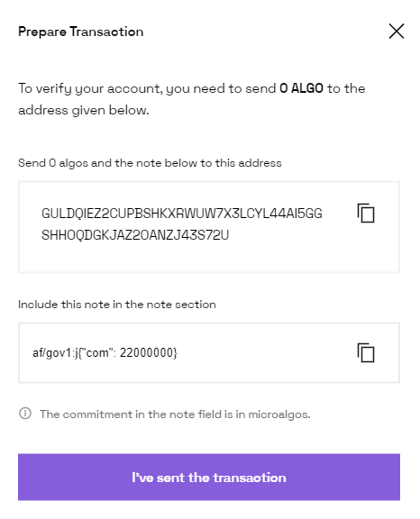Select the second address line starting SHHOQDGK
Screen dimensions: 420x519
[x=135, y=235]
